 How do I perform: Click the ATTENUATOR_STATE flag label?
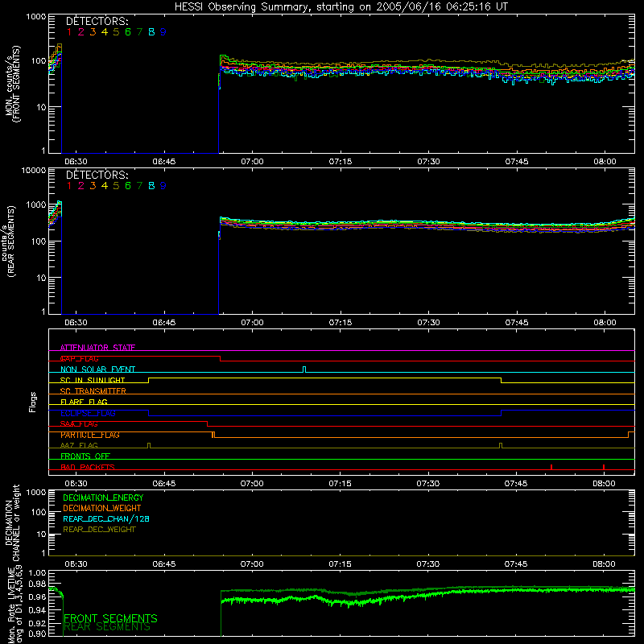pos(97,348)
